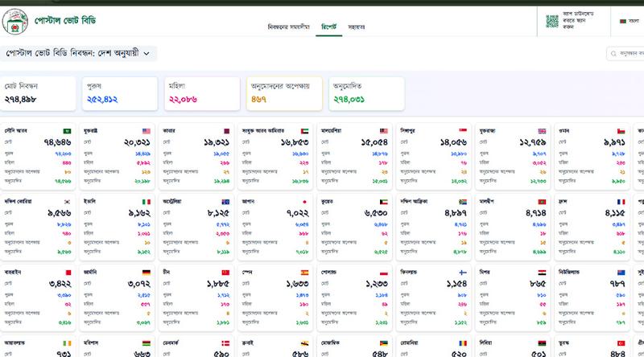Click the Japan flag icon
The width and height of the screenshot is (644, 357).
point(305,202)
